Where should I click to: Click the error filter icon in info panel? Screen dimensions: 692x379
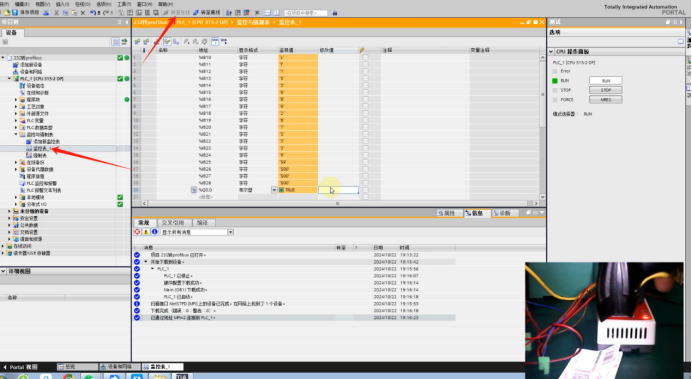click(x=137, y=232)
